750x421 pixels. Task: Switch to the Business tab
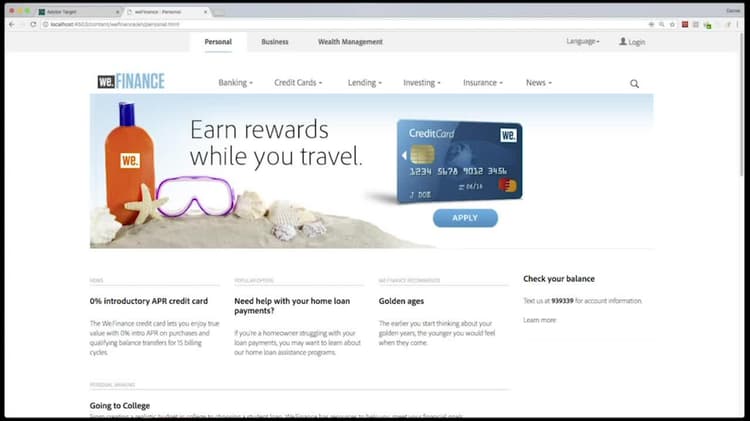(x=275, y=42)
